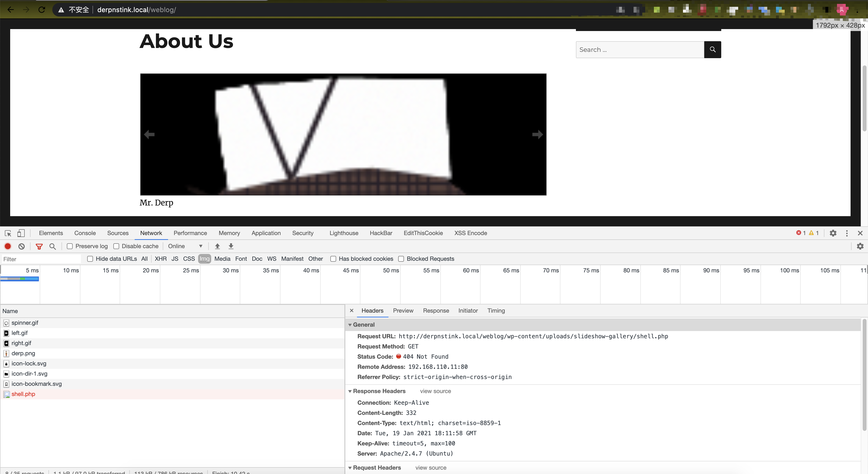Enable Disable cache checkbox

tap(116, 246)
